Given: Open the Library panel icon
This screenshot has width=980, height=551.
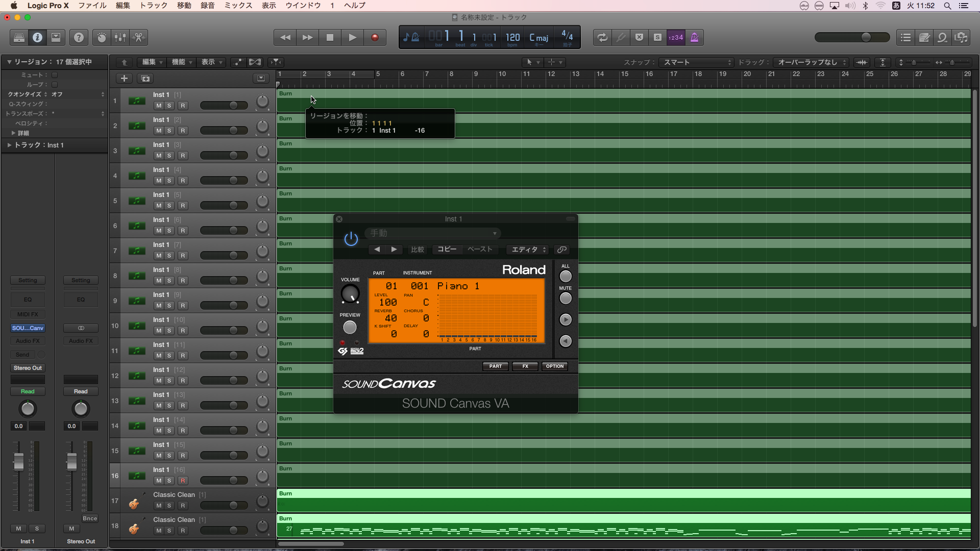Looking at the screenshot, I should pos(19,37).
